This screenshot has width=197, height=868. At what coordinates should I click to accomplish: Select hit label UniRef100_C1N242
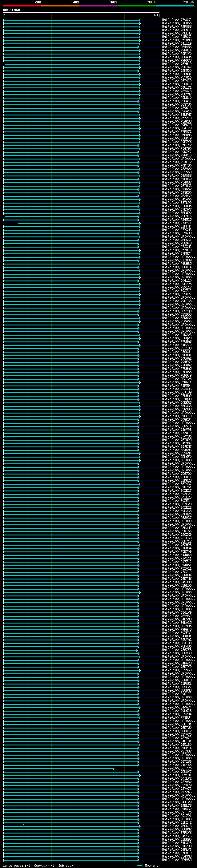pyautogui.click(x=177, y=822)
